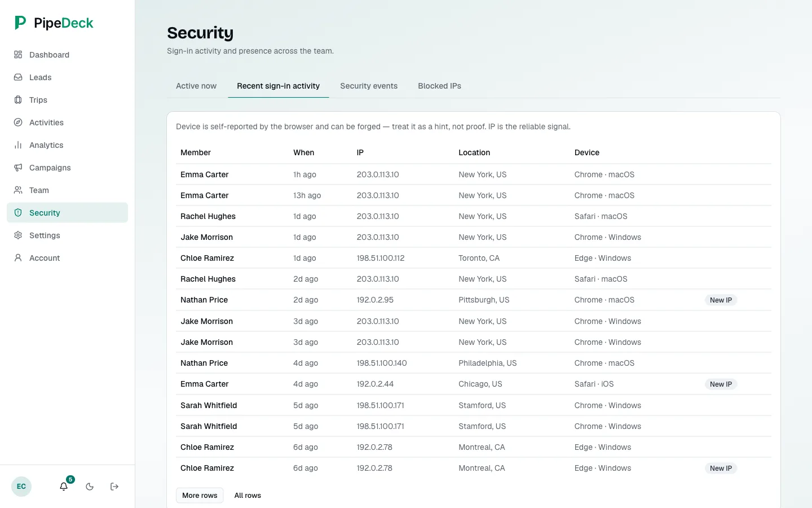
Task: Click the Trips luggage icon
Action: pyautogui.click(x=18, y=100)
